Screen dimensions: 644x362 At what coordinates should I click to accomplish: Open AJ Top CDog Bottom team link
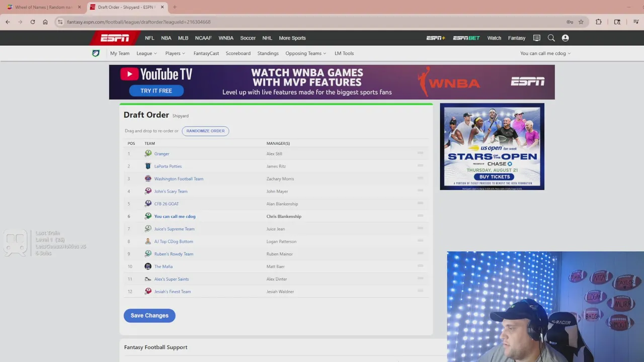click(174, 241)
